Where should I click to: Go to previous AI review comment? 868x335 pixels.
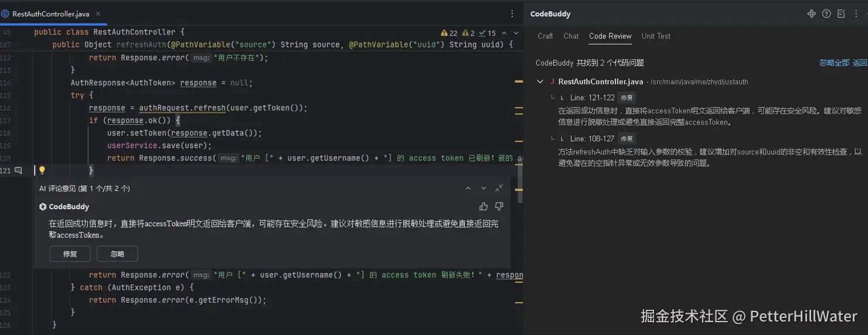[468, 189]
